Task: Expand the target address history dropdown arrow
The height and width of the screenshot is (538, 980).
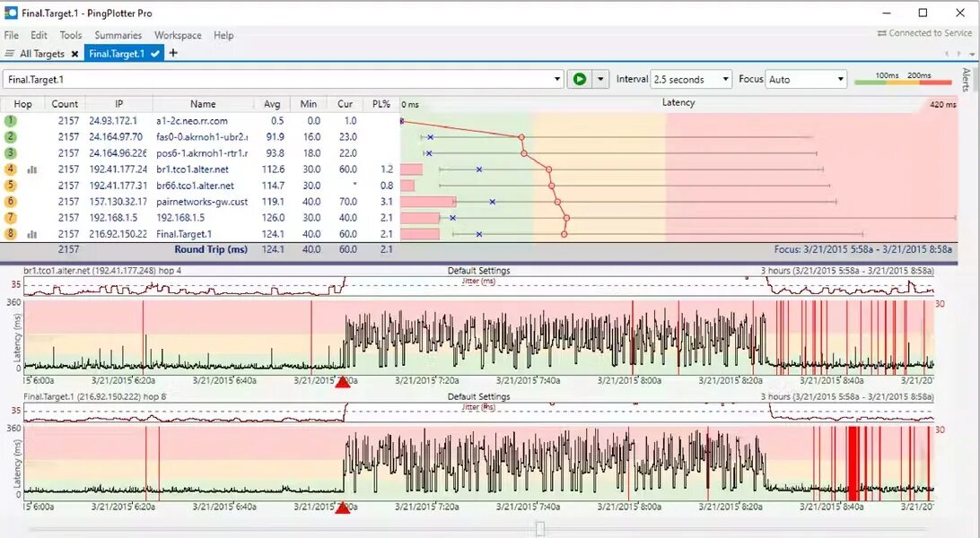Action: (557, 79)
